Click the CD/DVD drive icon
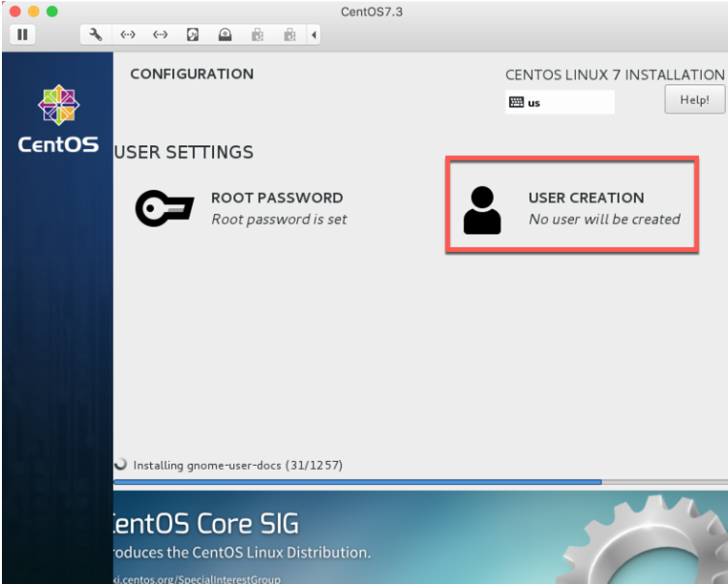The width and height of the screenshot is (728, 584). tap(226, 34)
